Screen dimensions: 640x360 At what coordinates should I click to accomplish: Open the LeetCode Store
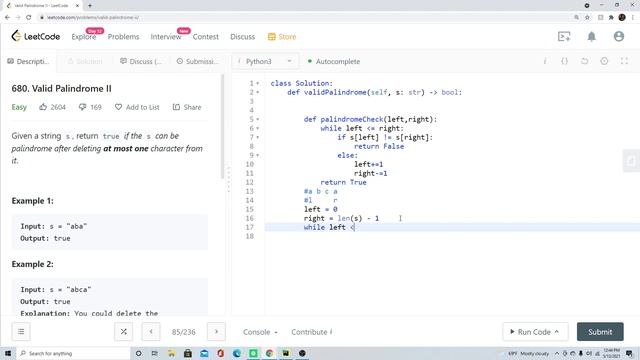pyautogui.click(x=282, y=37)
